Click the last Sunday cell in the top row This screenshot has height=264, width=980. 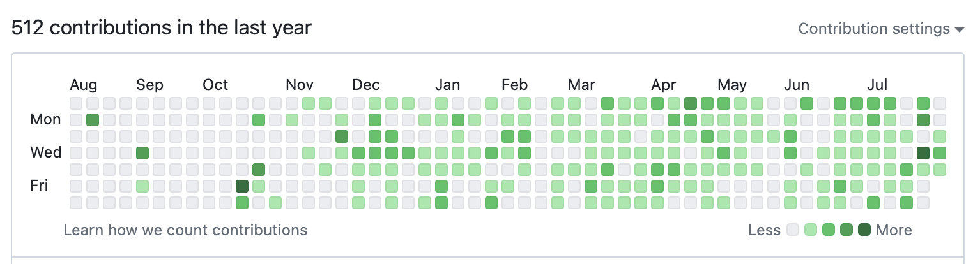click(x=939, y=103)
